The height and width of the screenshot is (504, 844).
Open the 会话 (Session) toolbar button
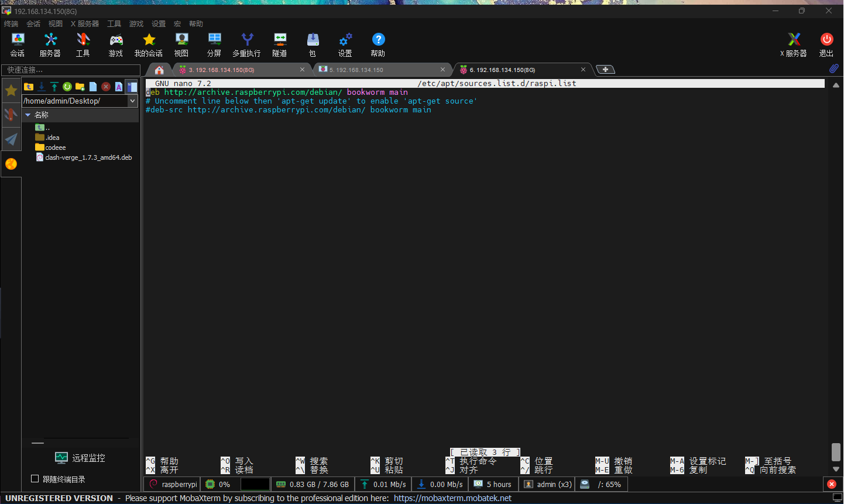pos(18,45)
